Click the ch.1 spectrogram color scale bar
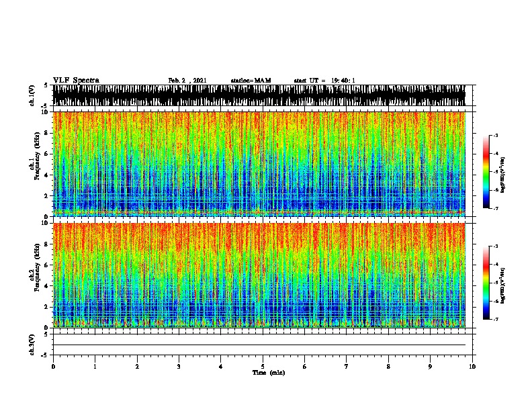 pos(486,172)
